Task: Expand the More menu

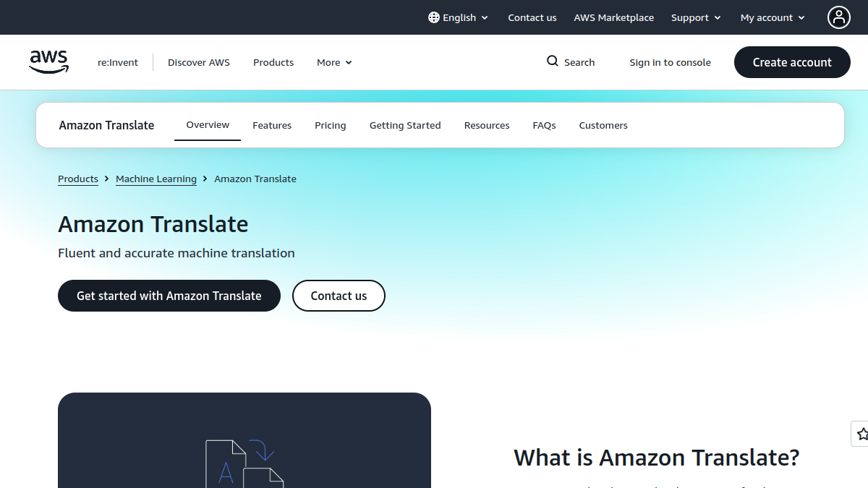Action: pyautogui.click(x=334, y=62)
